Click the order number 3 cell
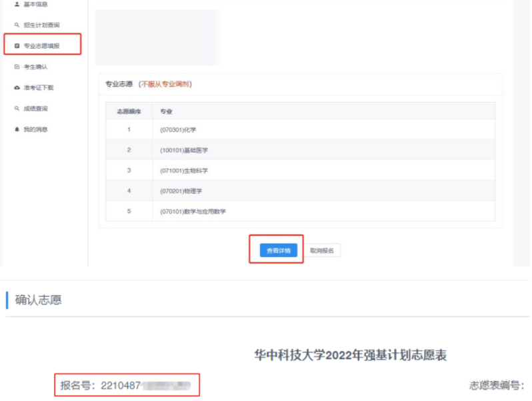 (x=129, y=170)
